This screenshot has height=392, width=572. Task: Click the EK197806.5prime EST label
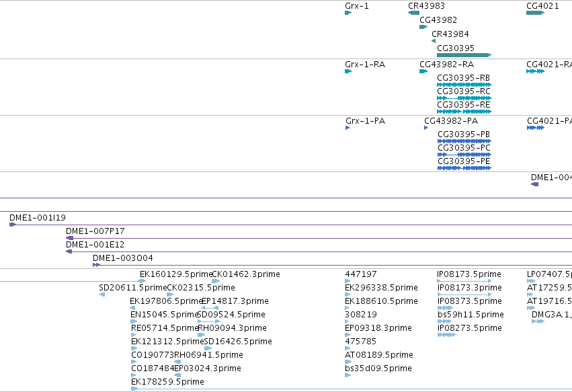click(x=166, y=301)
